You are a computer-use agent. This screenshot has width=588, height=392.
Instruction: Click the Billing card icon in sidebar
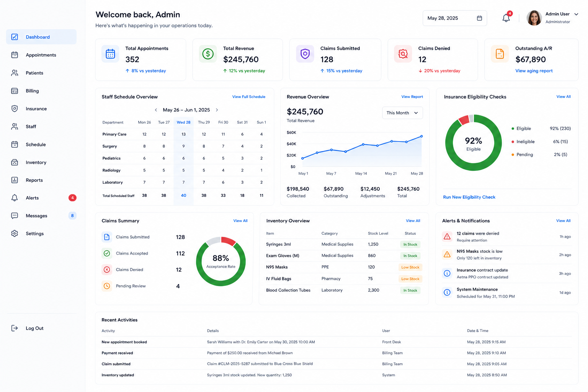coord(15,91)
